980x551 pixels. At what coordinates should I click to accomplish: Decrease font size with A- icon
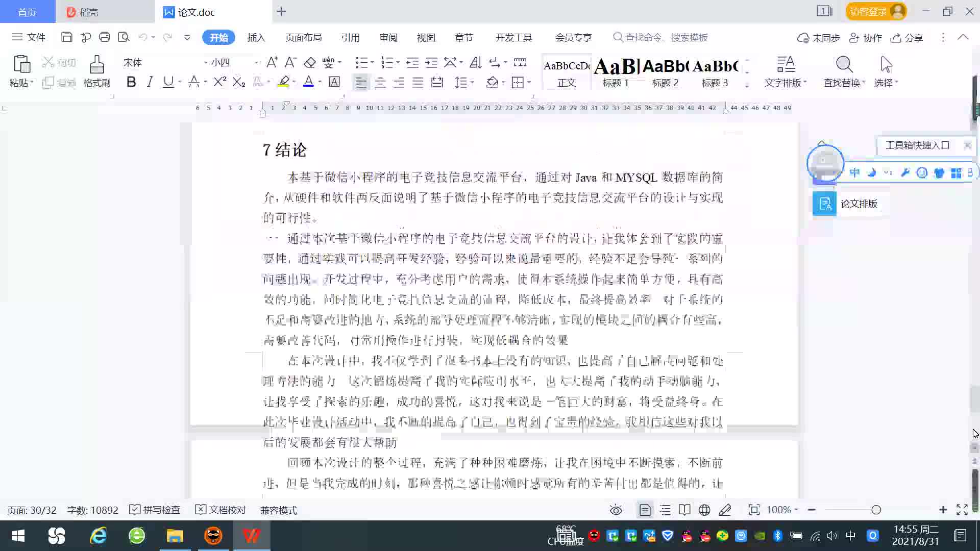(290, 62)
